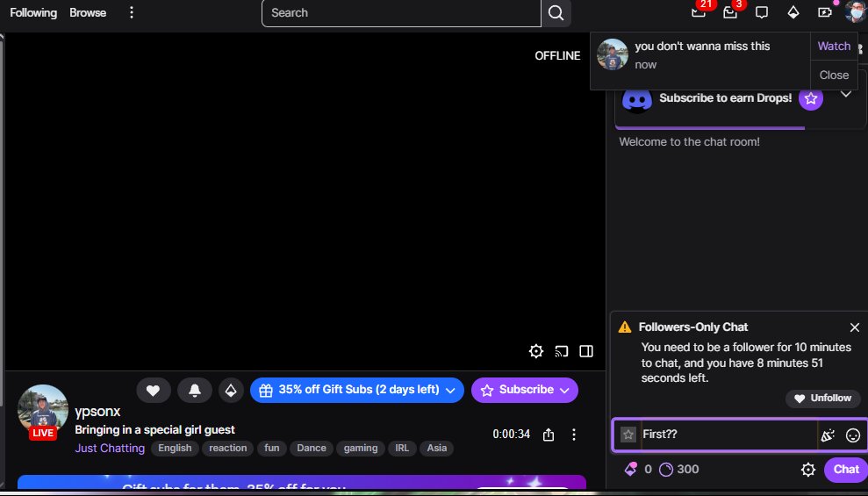Open chat settings gear icon
Viewport: 868px width, 496px height.
808,470
